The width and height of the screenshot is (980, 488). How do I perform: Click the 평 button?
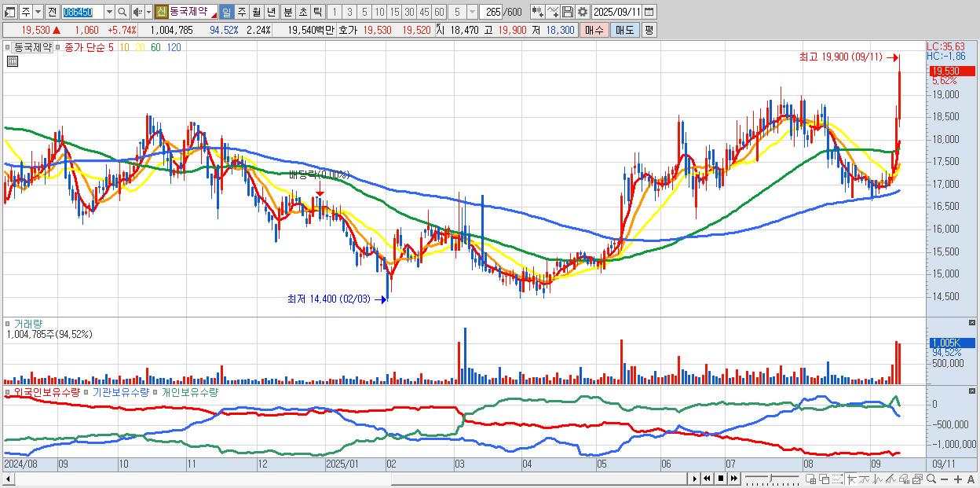coord(649,30)
